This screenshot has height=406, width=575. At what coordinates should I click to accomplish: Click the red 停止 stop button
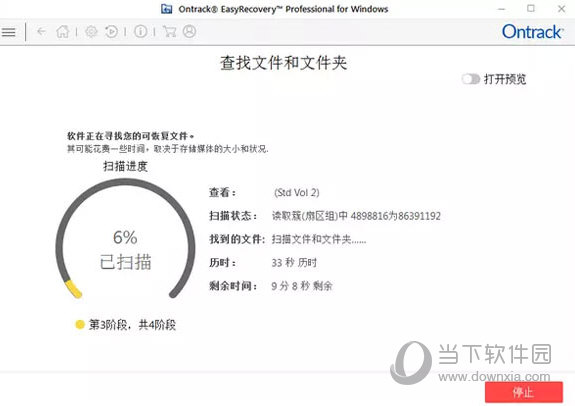point(524,392)
